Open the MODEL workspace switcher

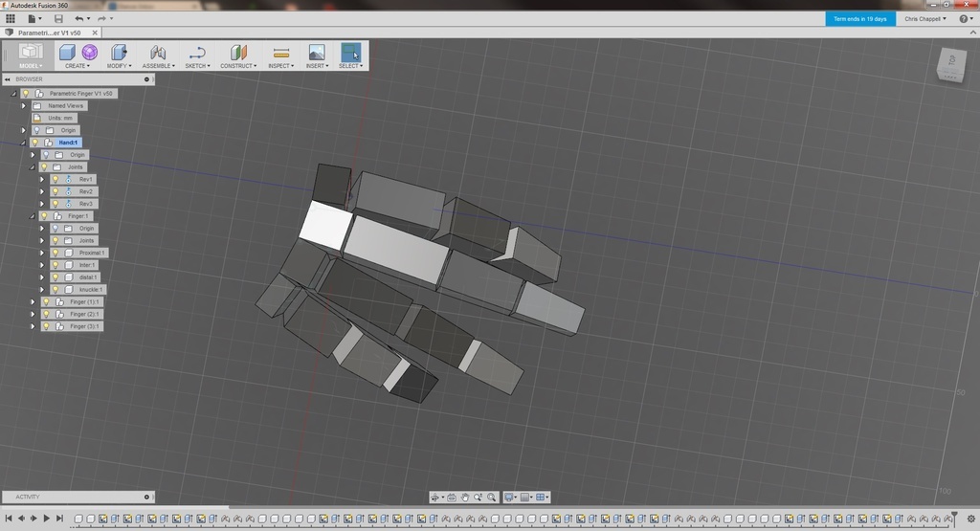[30, 55]
